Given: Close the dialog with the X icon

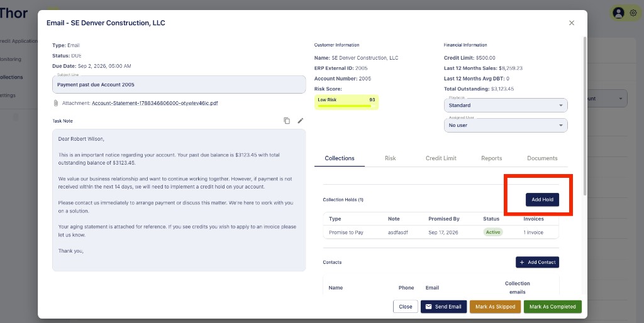Looking at the screenshot, I should 571,23.
